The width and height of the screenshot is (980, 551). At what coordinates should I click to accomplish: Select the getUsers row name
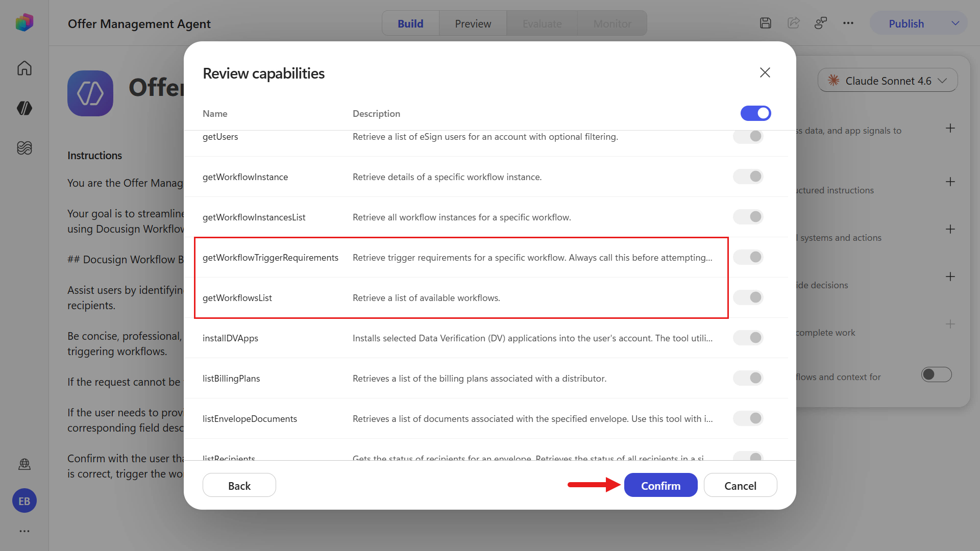pos(220,137)
